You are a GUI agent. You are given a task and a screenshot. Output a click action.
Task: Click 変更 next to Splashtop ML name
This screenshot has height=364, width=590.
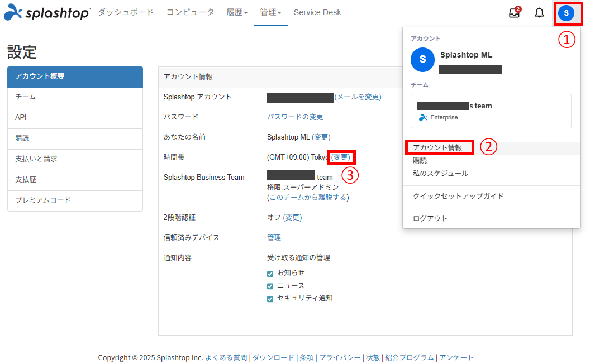pyautogui.click(x=321, y=137)
